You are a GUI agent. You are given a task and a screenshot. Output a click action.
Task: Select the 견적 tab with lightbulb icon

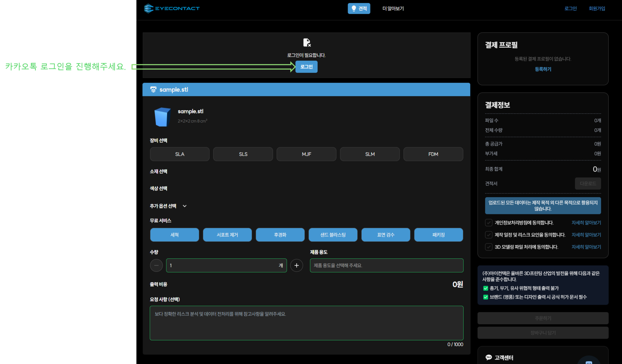(x=359, y=8)
